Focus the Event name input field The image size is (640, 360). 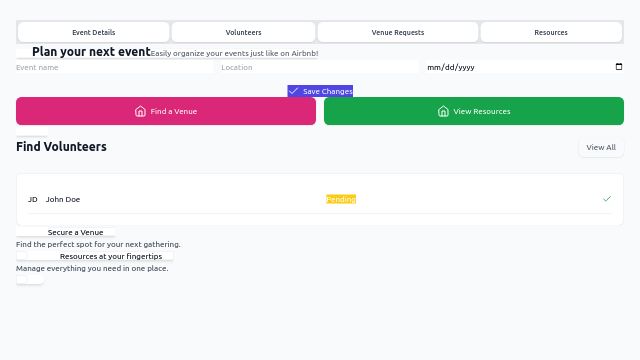click(x=115, y=67)
